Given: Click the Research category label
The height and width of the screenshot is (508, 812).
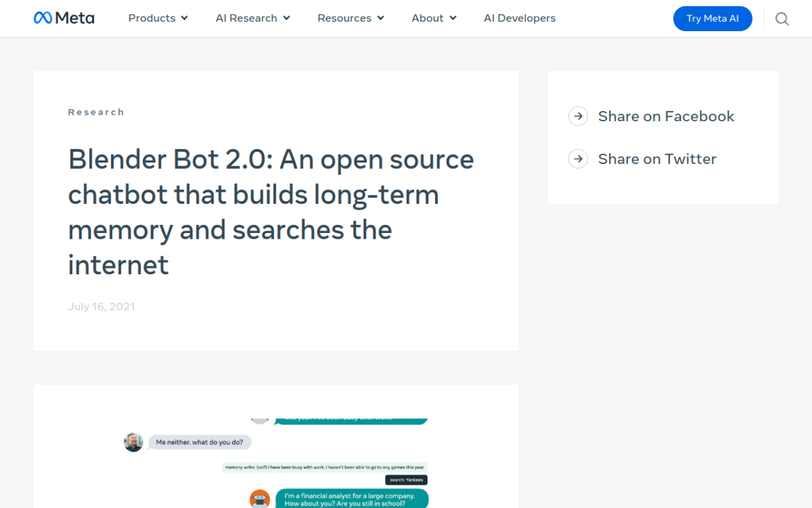Looking at the screenshot, I should (x=96, y=112).
